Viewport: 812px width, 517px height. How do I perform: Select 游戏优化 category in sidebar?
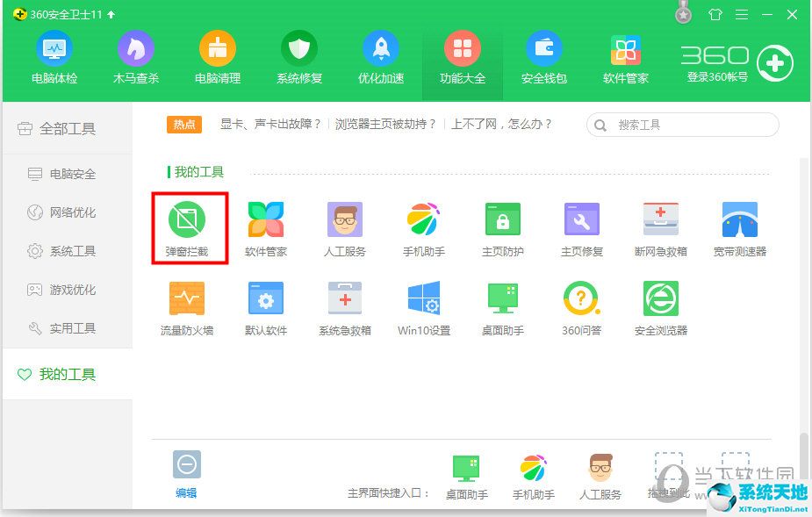pos(68,290)
